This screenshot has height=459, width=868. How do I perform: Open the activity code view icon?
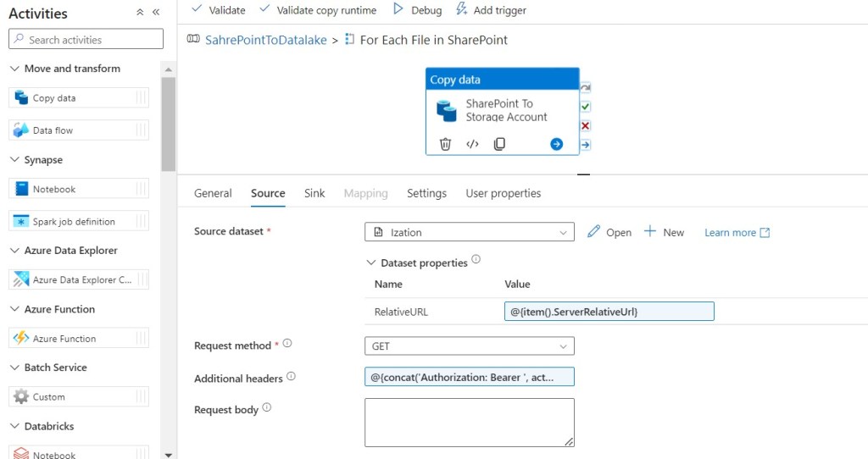click(472, 144)
